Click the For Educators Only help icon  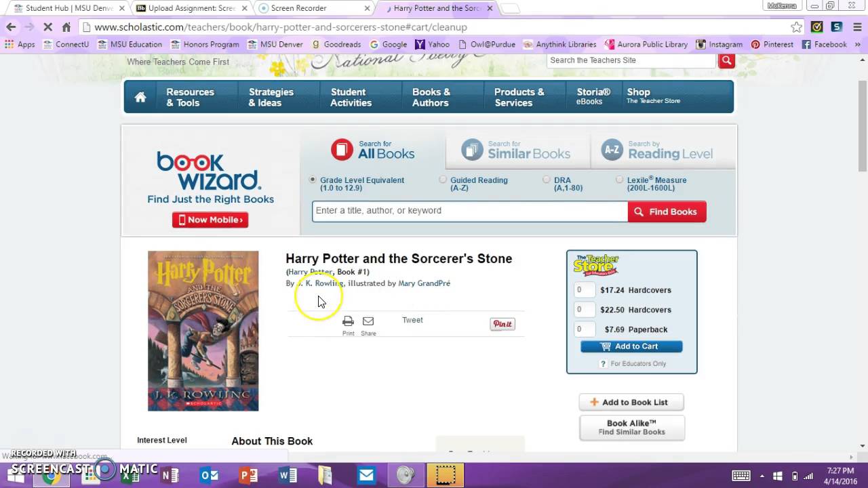click(603, 364)
